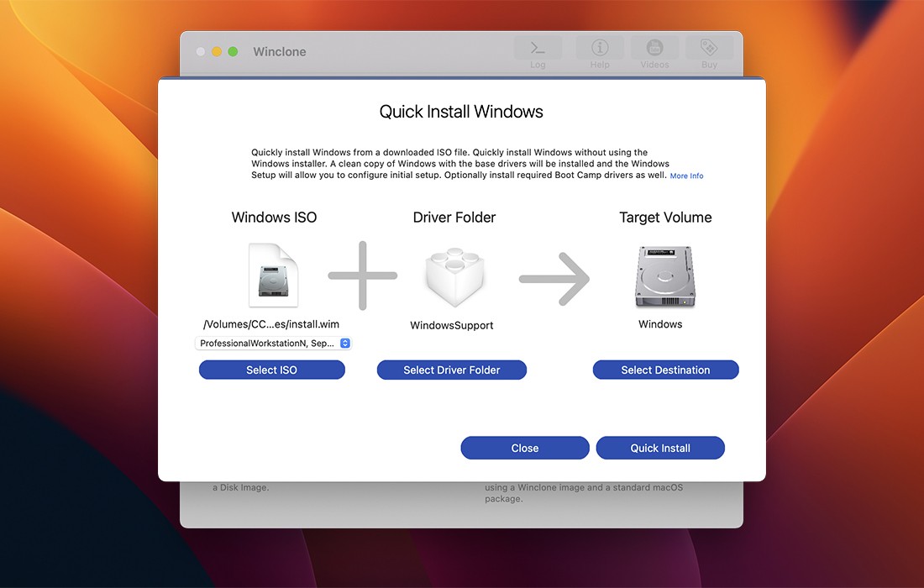Click the Winclone title in the window bar
This screenshot has height=588, width=924.
click(x=279, y=51)
